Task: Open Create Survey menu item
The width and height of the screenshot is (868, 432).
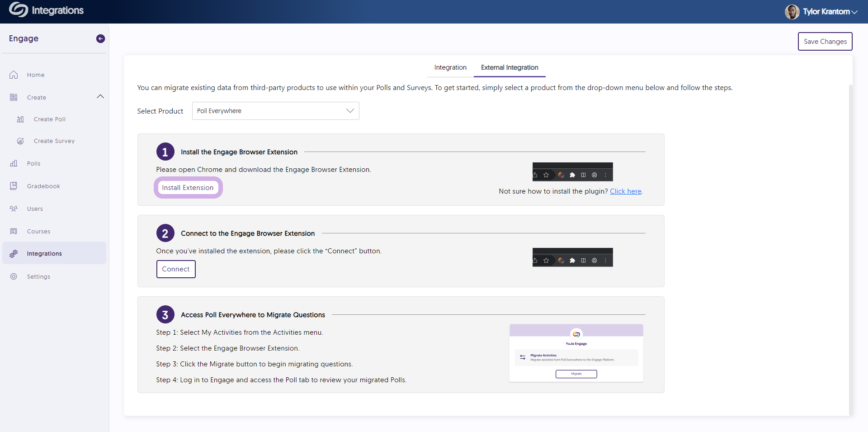Action: coord(54,141)
